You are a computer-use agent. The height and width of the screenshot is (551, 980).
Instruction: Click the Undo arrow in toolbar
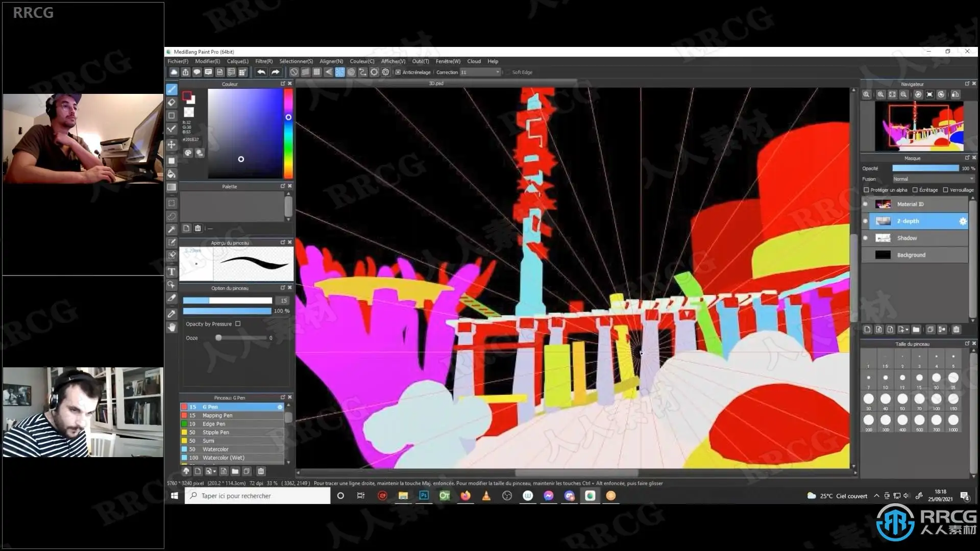tap(261, 72)
